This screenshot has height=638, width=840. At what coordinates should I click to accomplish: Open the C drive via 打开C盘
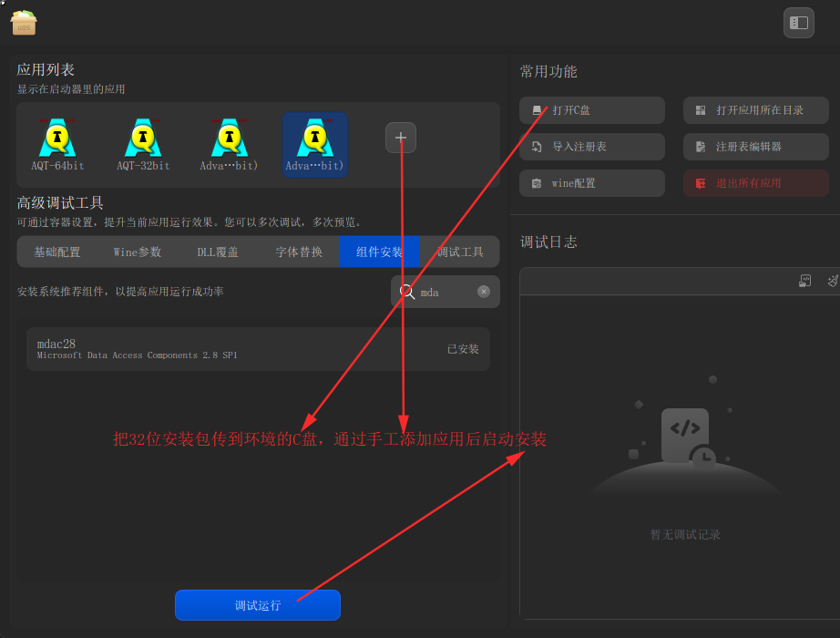(x=592, y=110)
